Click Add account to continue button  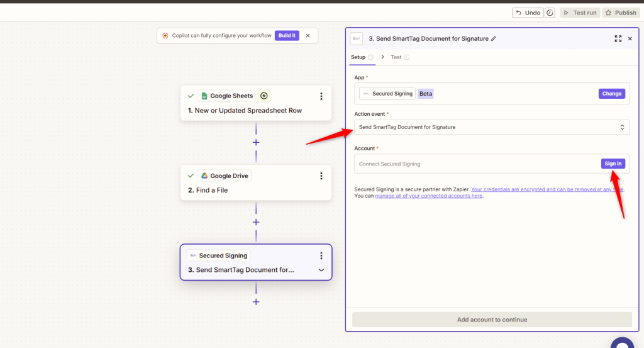click(492, 320)
